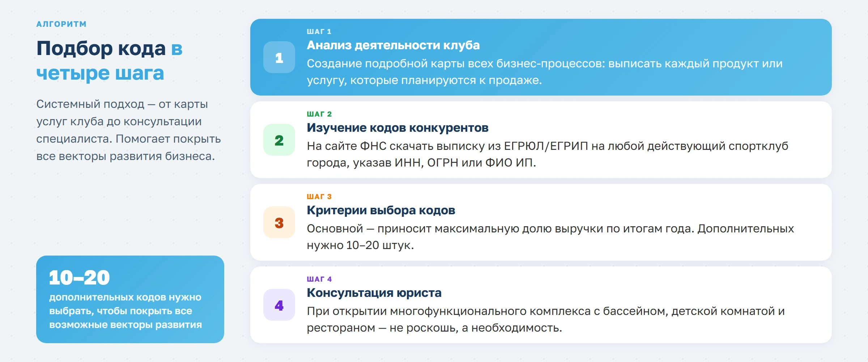868x362 pixels.
Task: Select the 'АЛГОРИТМ' section label
Action: [61, 24]
